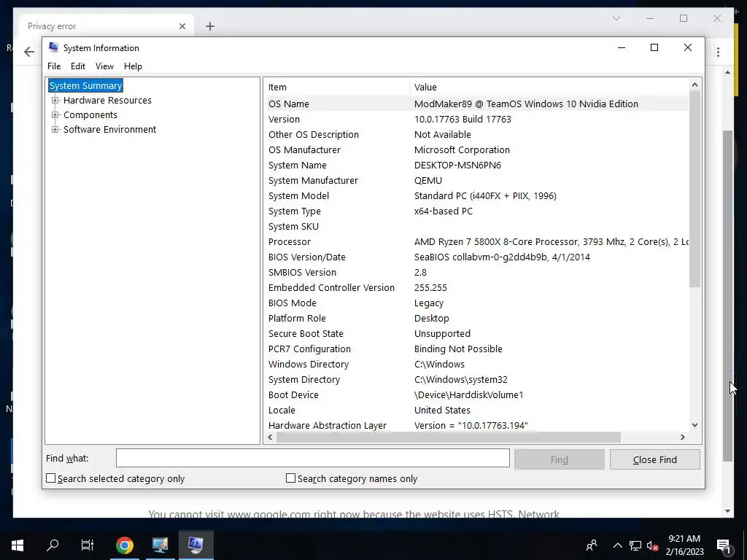Screen dimensions: 747x560
Task: Select the Software Environment tree label
Action: coord(109,130)
